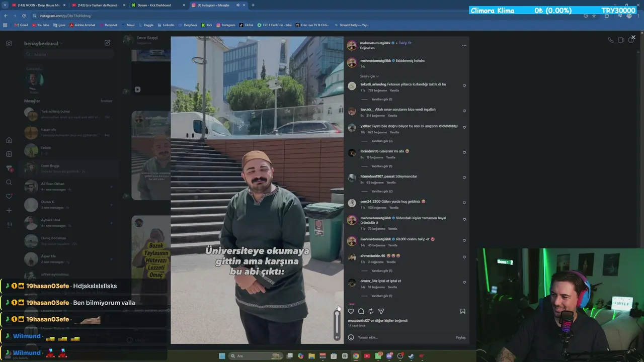
Task: Open OBS Studio from the taskbar
Action: (x=400, y=356)
